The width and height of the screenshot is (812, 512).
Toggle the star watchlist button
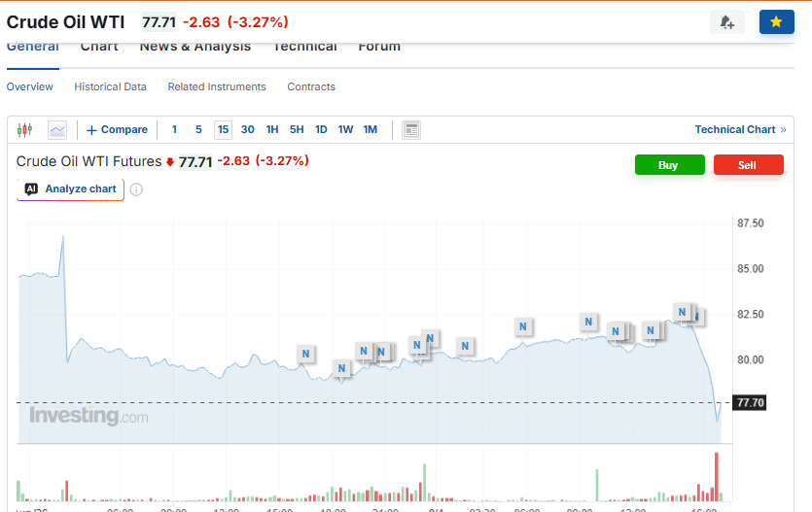click(x=776, y=22)
